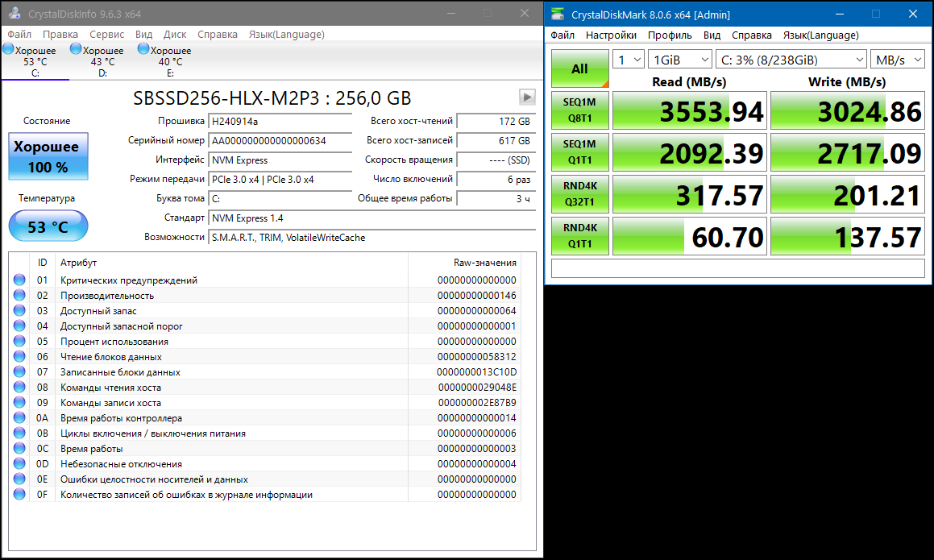Click the RND4K Q32T1 write result bar 201.21
Image resolution: width=934 pixels, height=560 pixels.
[848, 193]
